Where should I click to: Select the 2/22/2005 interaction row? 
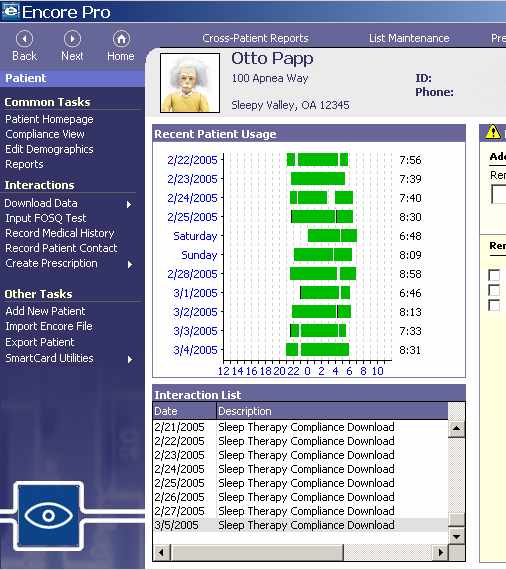301,441
